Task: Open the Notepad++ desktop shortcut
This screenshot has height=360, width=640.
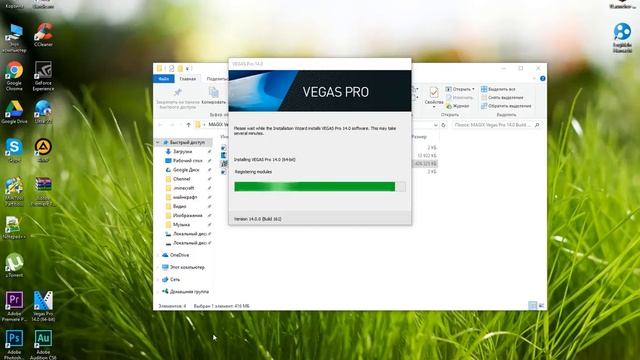Action: (14, 227)
